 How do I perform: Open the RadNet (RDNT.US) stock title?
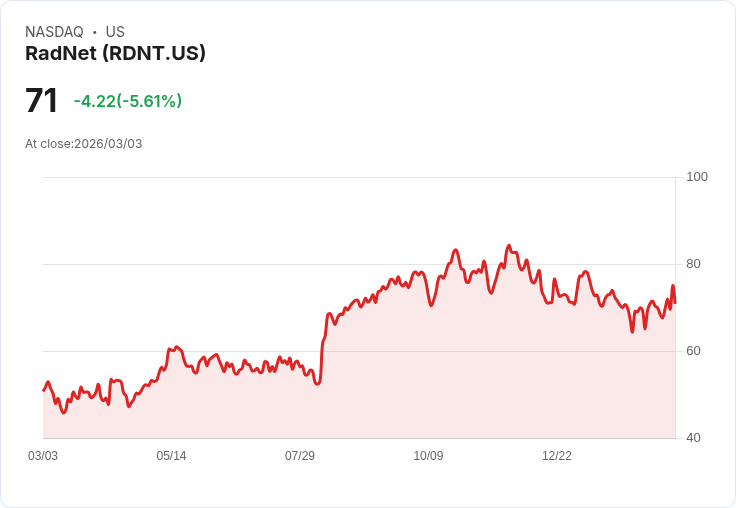click(115, 53)
